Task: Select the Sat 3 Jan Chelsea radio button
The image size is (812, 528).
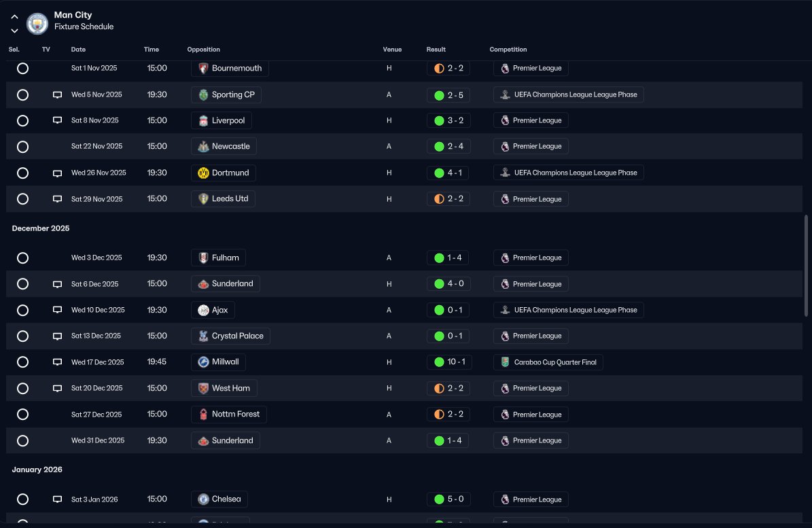Action: click(x=23, y=499)
